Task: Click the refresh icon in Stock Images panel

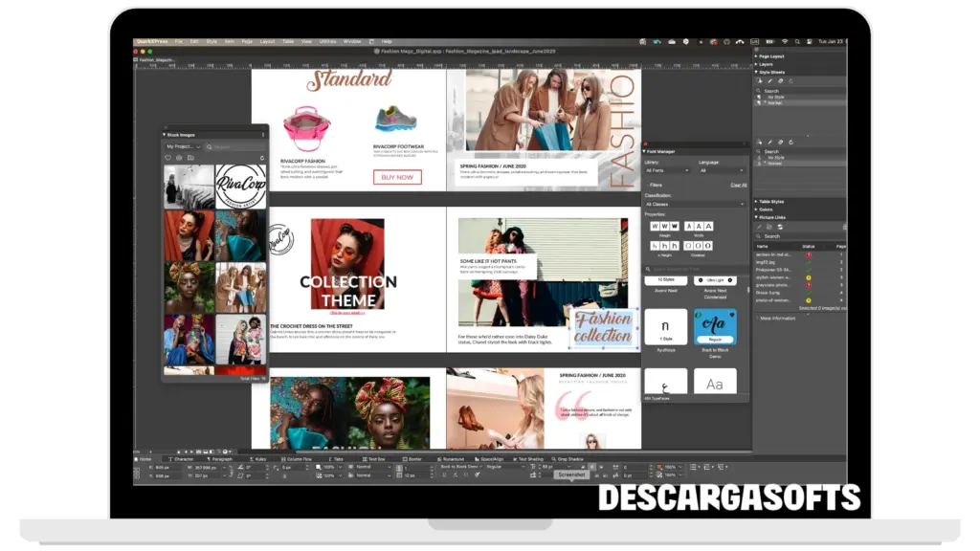Action: click(x=261, y=158)
